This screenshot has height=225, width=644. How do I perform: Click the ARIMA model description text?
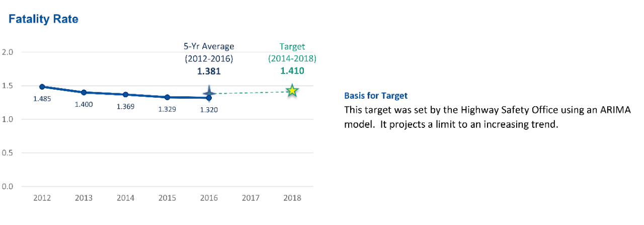coord(487,117)
